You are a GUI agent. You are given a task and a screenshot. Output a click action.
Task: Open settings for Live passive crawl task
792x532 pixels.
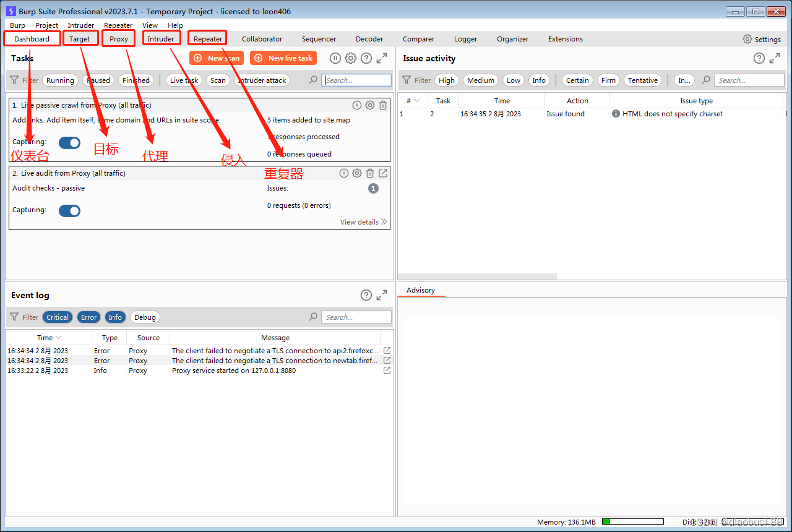coord(370,105)
